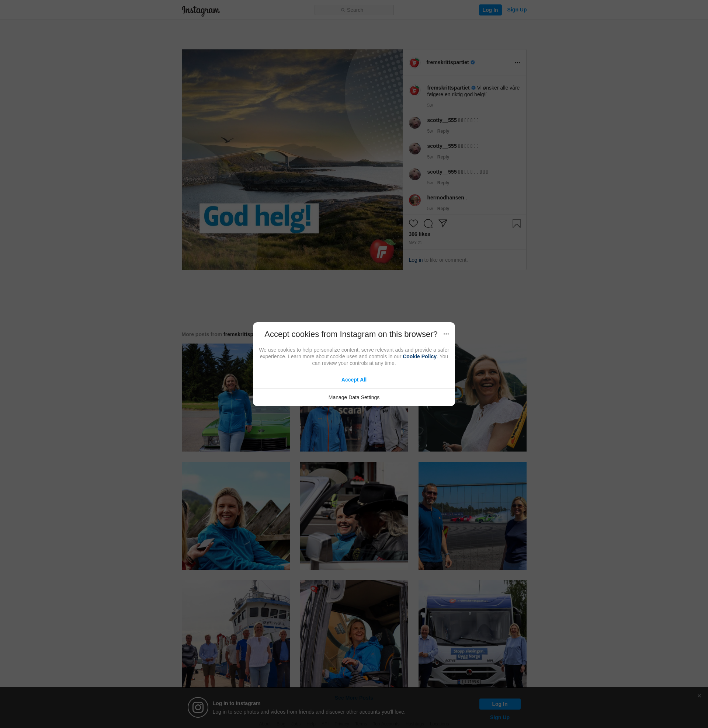Open thumbnail with man in cowboy hat
Viewport: 708px width, 728px height.
point(354,516)
